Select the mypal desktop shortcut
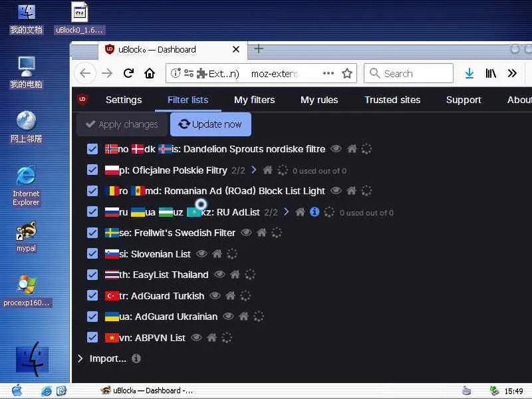532x399 pixels. [x=26, y=237]
